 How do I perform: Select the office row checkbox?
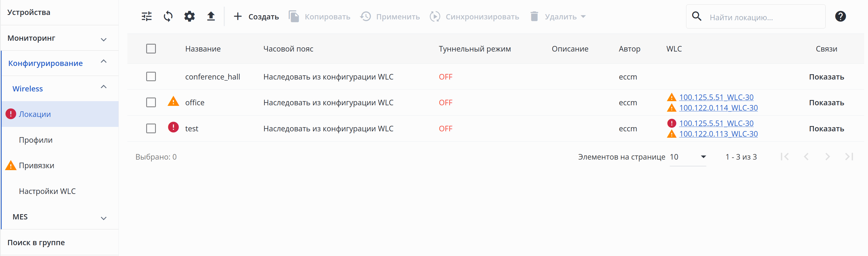click(151, 103)
